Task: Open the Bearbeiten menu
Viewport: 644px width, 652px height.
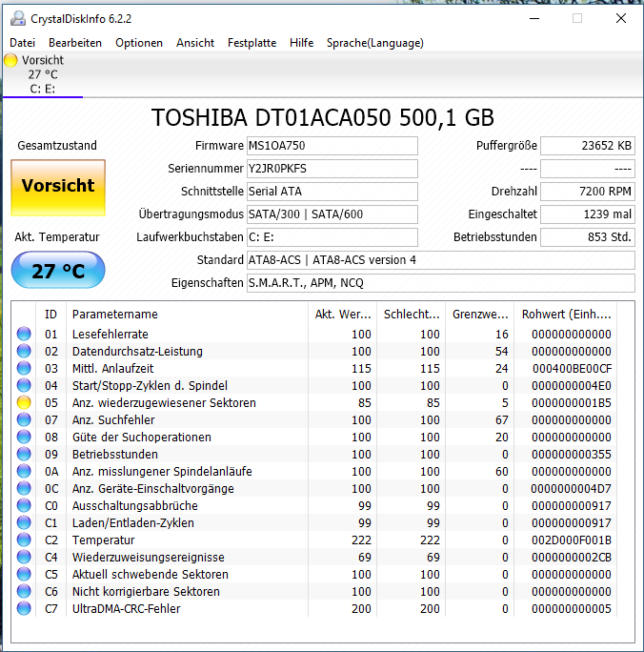Action: tap(75, 43)
